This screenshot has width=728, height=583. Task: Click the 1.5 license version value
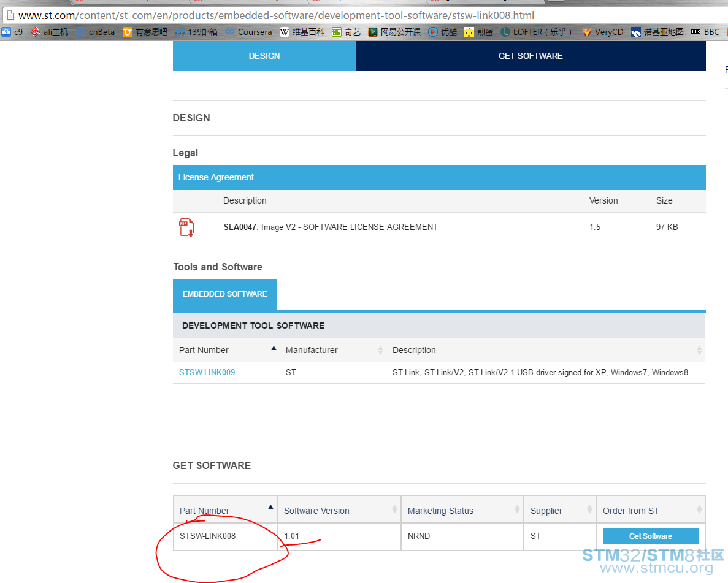tap(595, 227)
